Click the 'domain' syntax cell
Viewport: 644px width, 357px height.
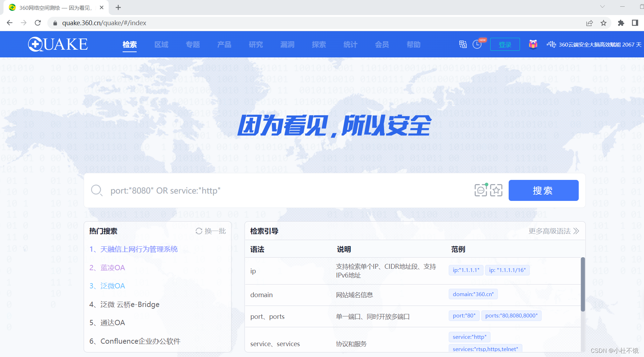(261, 295)
